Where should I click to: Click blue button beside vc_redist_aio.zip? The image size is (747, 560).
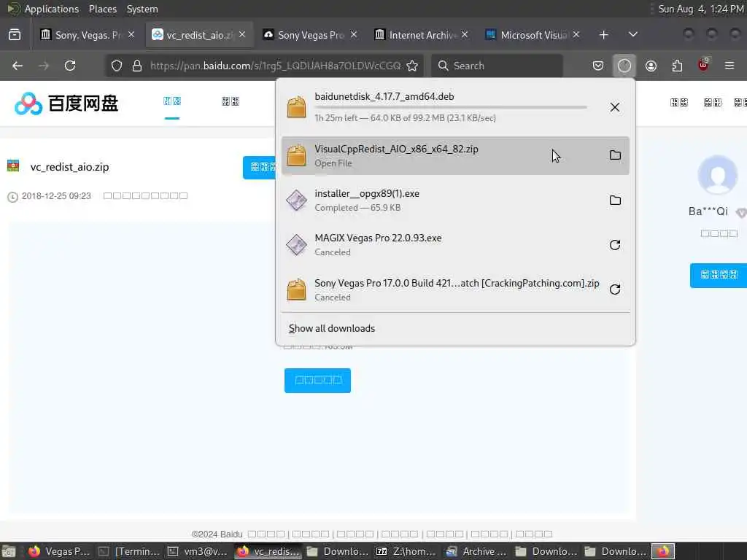260,167
